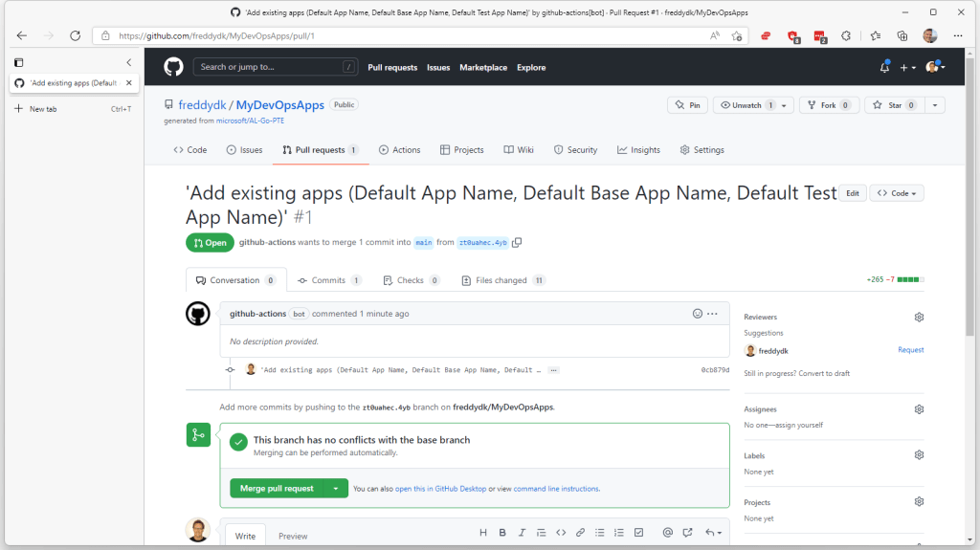980x550 pixels.
Task: Open Projects settings gear in sidebar
Action: point(919,502)
